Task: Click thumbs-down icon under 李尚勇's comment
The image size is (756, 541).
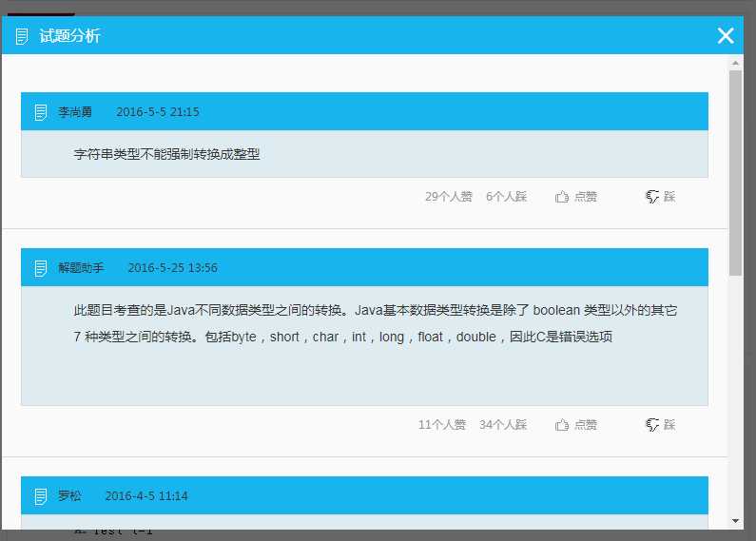Action: tap(651, 197)
